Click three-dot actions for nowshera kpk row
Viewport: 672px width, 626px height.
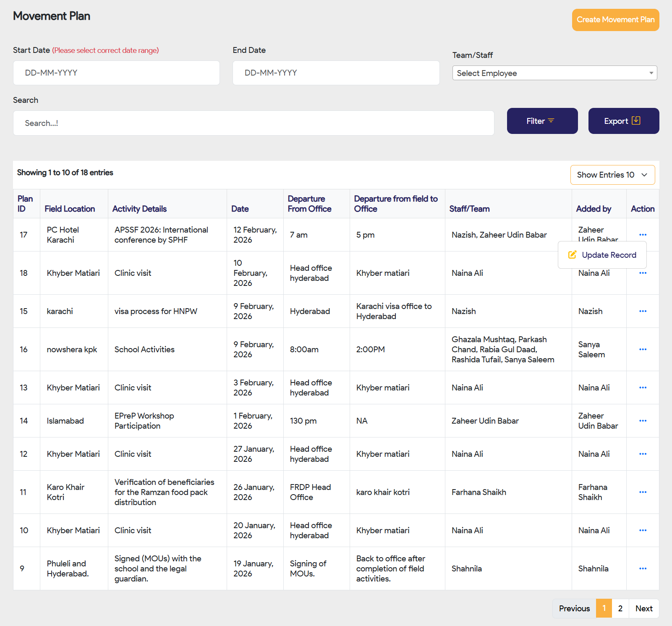643,349
